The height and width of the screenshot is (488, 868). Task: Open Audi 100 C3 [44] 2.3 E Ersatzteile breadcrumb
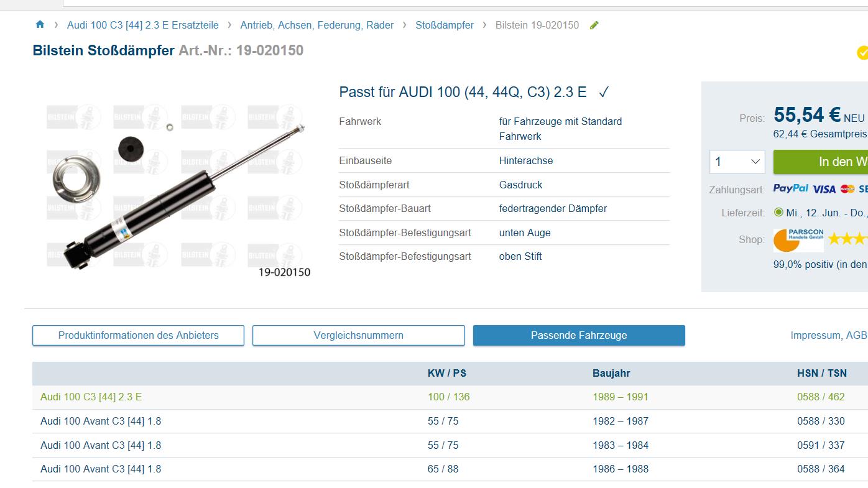point(142,25)
